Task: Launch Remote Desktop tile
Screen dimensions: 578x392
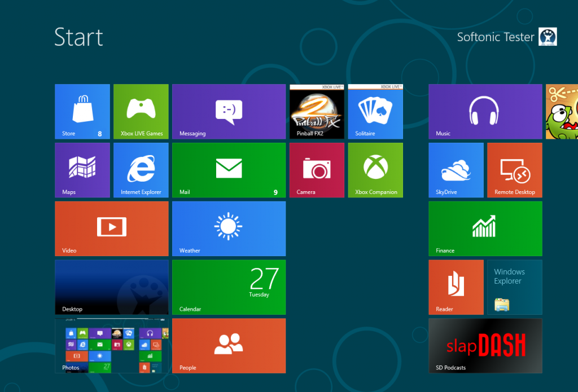Action: point(514,170)
